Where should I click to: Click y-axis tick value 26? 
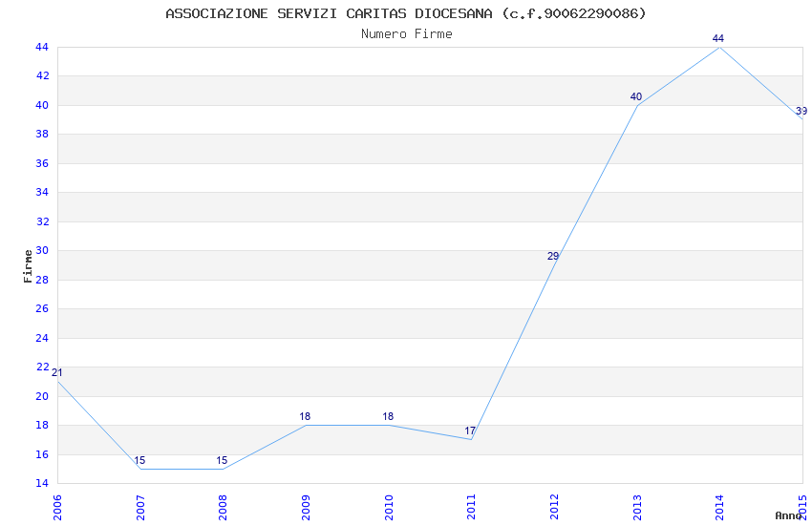[42, 308]
